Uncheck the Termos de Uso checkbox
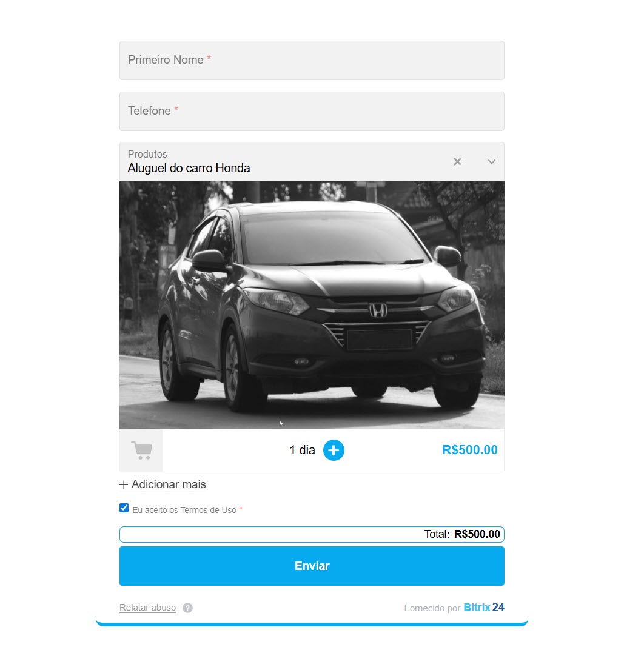The height and width of the screenshot is (667, 644). tap(124, 508)
